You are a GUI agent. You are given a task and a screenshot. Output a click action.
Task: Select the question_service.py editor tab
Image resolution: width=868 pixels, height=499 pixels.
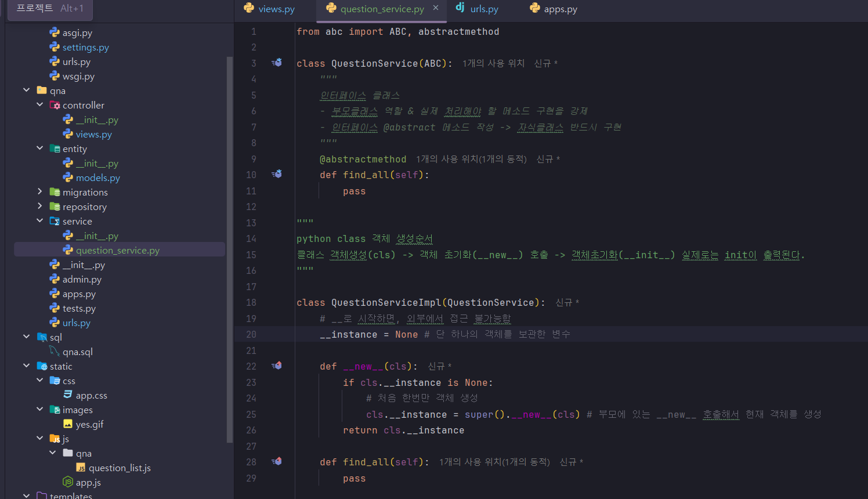click(x=382, y=9)
